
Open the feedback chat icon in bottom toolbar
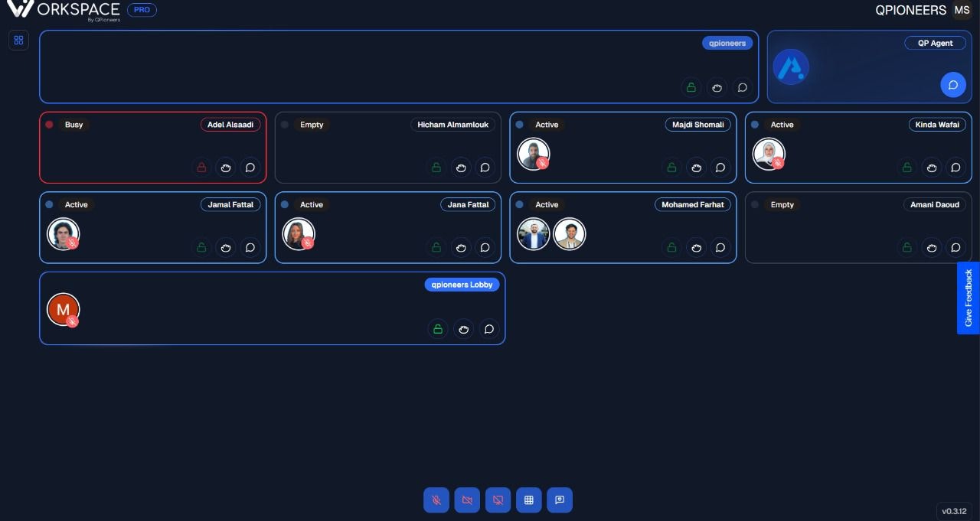560,500
